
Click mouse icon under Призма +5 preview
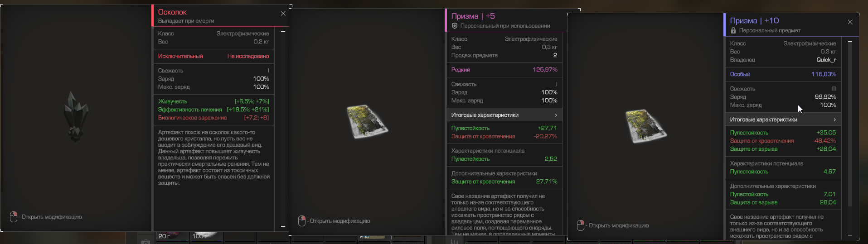[302, 221]
